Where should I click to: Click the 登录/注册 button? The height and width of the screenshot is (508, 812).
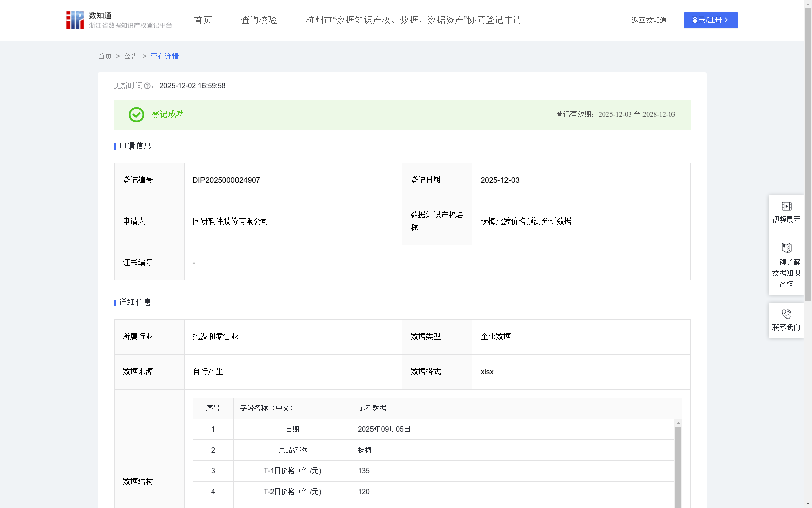(710, 20)
